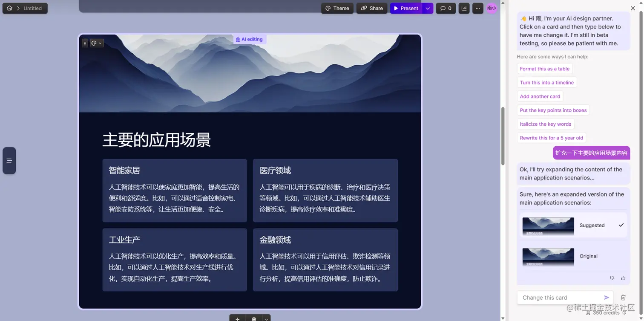Click the AI editing badge
This screenshot has height=321, width=644.
tap(250, 39)
